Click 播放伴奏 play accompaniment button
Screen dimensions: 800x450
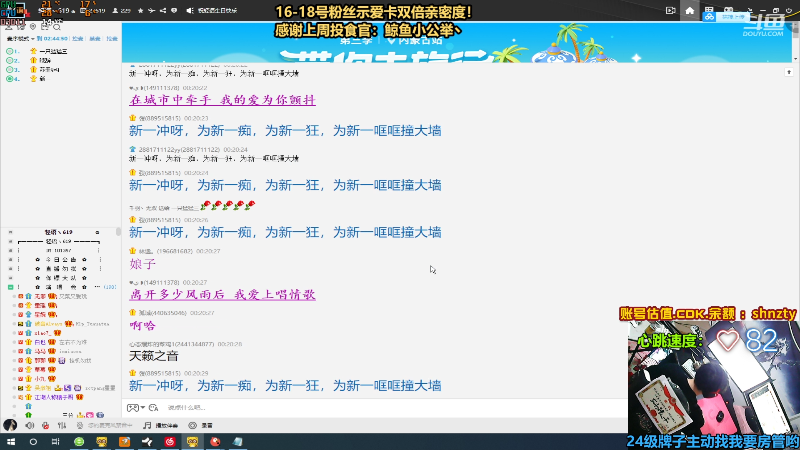[x=160, y=425]
